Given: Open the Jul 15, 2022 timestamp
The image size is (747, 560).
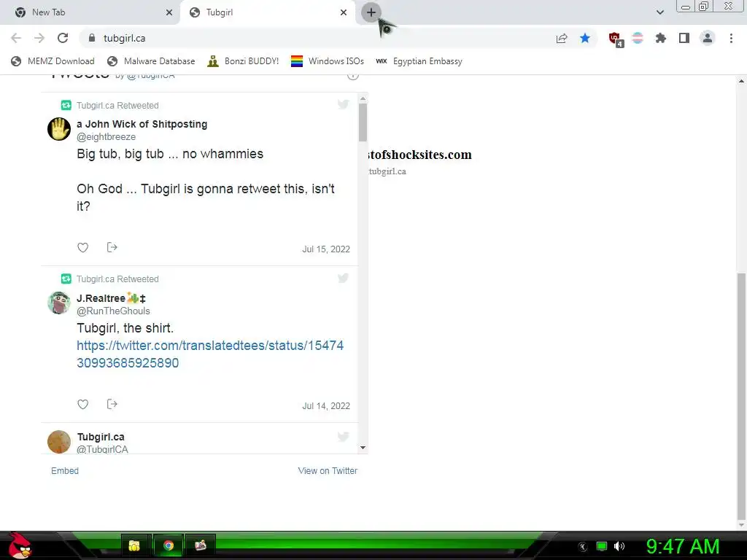Looking at the screenshot, I should pos(326,249).
